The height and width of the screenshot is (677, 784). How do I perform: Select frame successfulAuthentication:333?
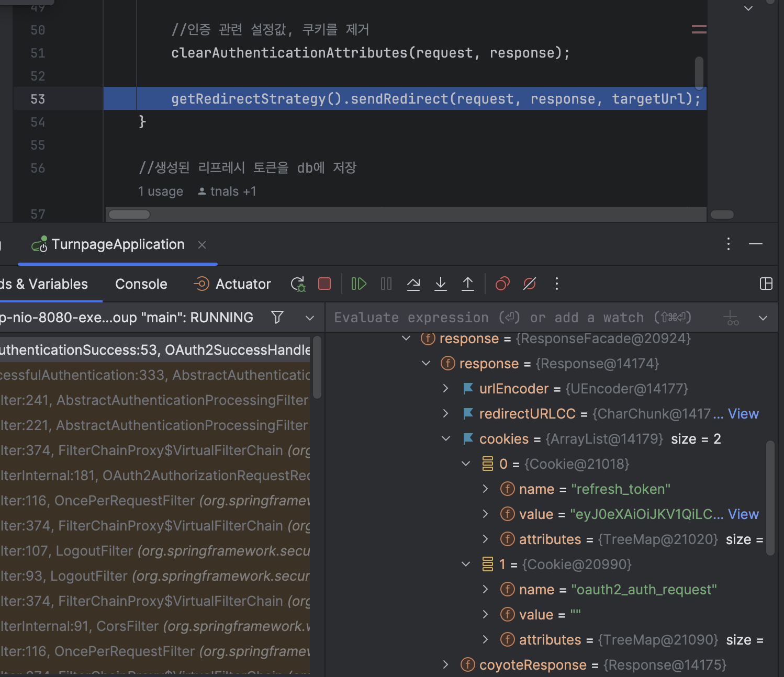(155, 375)
